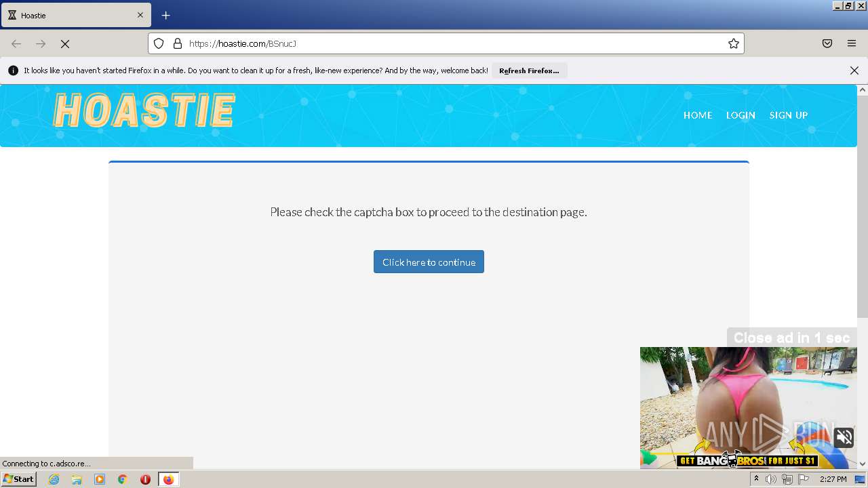Switch to Firefox taskbar button

(x=168, y=479)
